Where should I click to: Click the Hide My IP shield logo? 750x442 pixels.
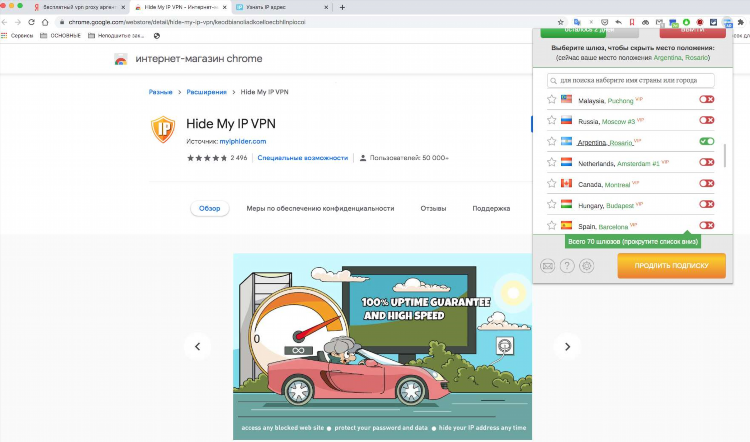click(163, 129)
